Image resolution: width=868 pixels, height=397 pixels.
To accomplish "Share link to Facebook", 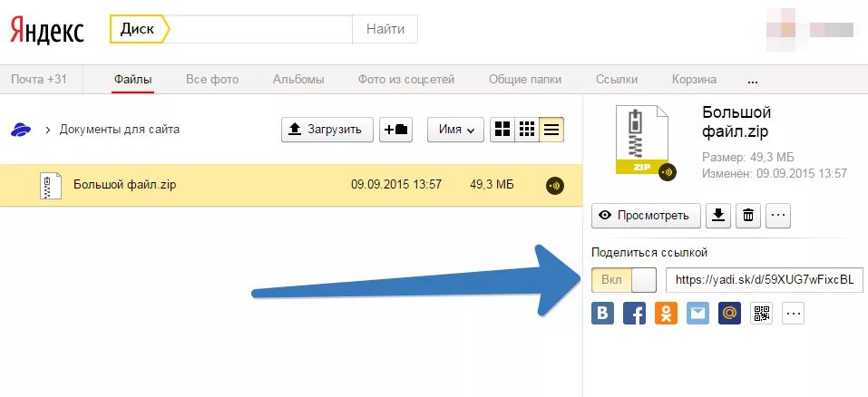I will (634, 313).
